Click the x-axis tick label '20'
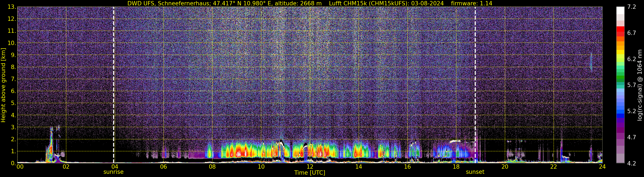The image size is (644, 177). (505, 167)
